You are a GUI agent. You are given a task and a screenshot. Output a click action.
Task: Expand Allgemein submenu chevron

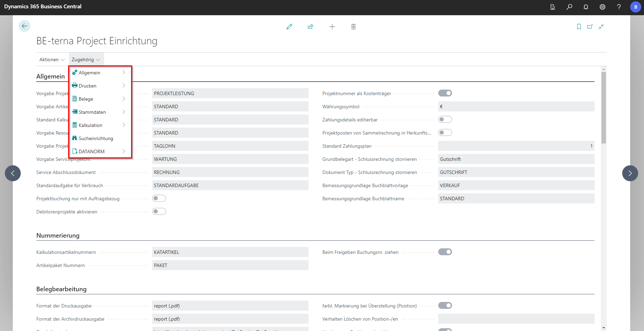(x=123, y=72)
